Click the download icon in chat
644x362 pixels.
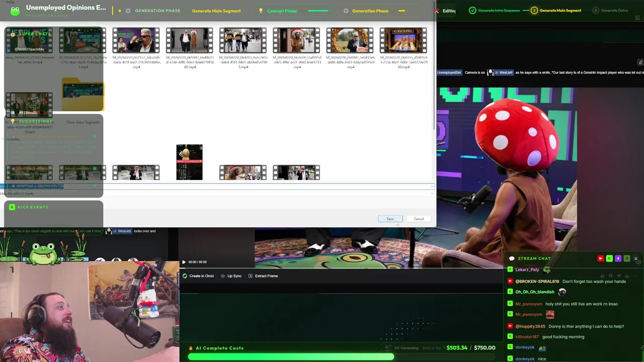click(x=627, y=276)
